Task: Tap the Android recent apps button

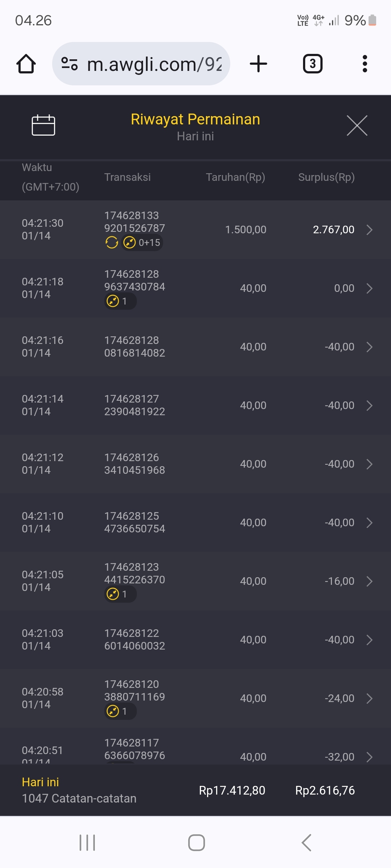Action: 87,843
